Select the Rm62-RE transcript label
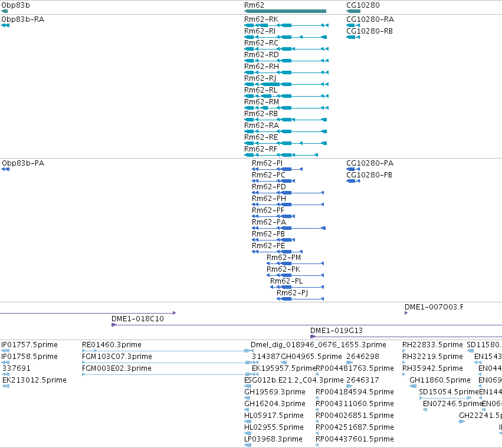502x448 pixels. click(x=261, y=137)
